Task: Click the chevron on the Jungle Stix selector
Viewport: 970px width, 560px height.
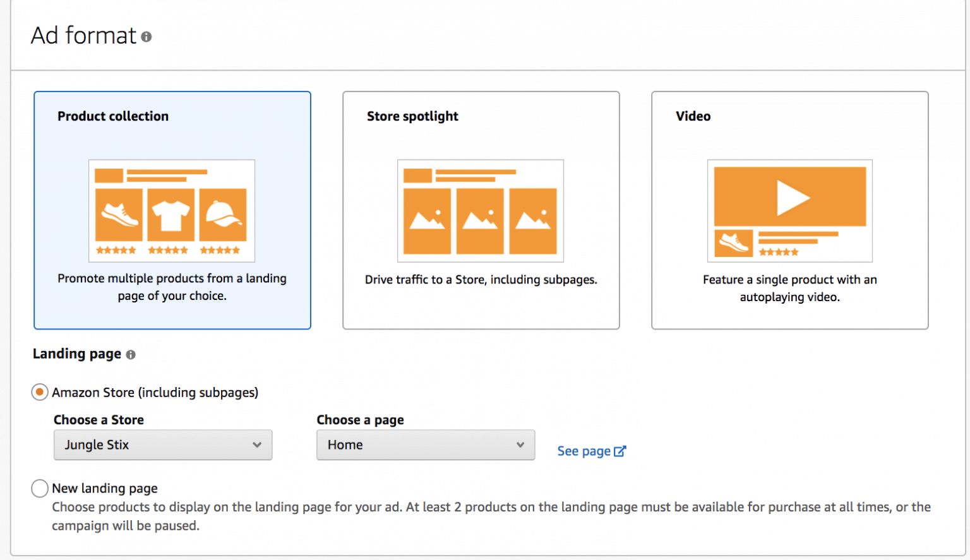Action: coord(257,445)
